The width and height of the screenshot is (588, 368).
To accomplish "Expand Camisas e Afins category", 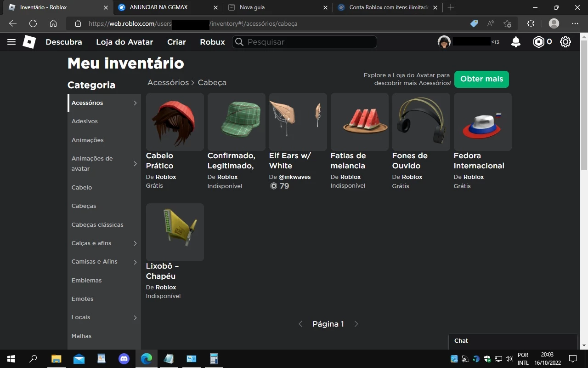I will 135,262.
